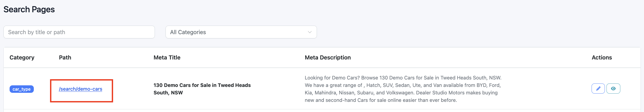Click the 'South, NSW' title line

(168, 93)
